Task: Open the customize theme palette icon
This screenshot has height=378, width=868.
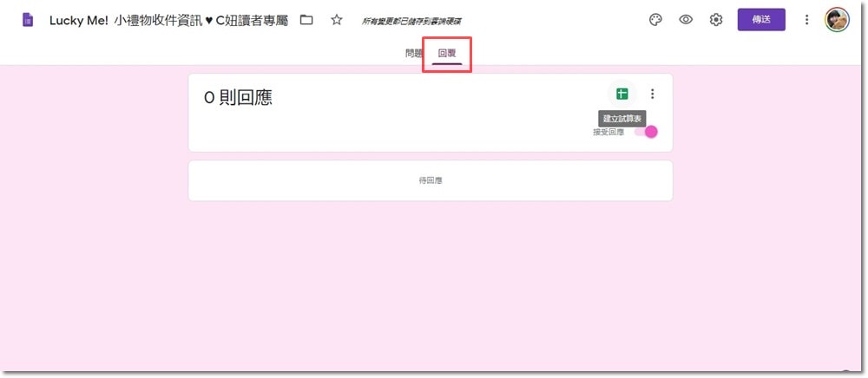Action: click(656, 20)
